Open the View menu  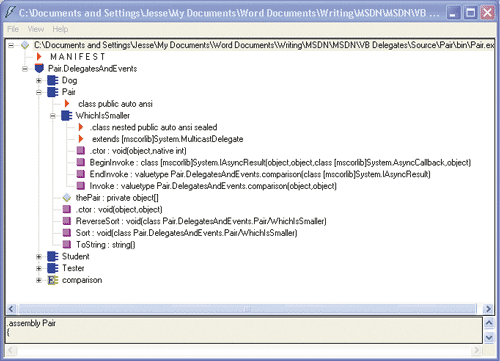[36, 29]
